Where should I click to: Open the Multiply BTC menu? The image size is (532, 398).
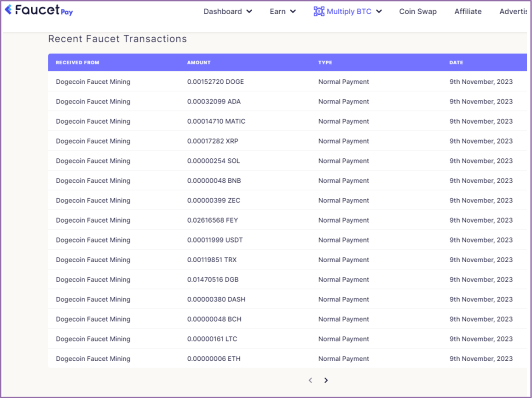tap(348, 12)
